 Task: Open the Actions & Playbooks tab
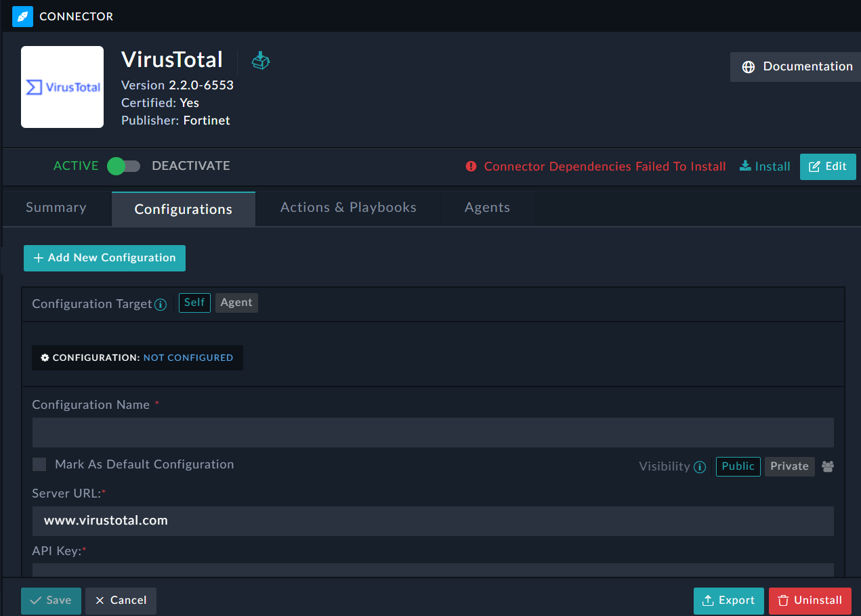click(x=348, y=208)
